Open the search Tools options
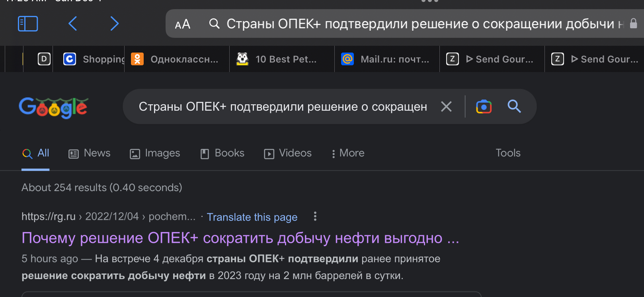Image resolution: width=644 pixels, height=297 pixels. point(508,153)
